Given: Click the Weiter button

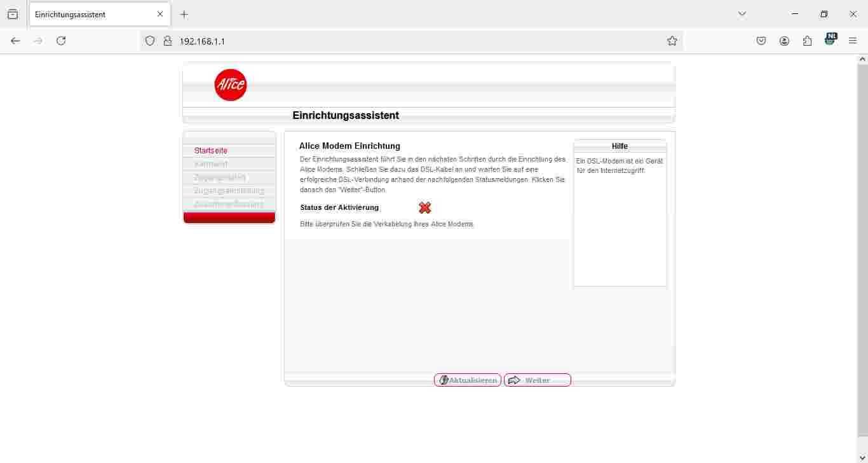Looking at the screenshot, I should (x=538, y=380).
